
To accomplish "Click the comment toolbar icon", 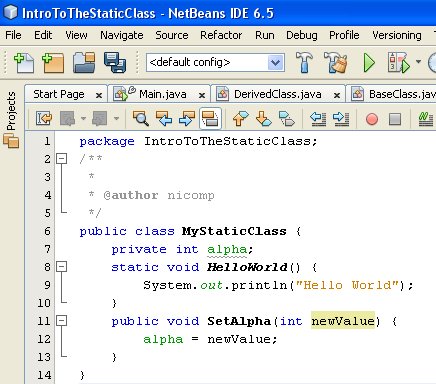I will 425,119.
